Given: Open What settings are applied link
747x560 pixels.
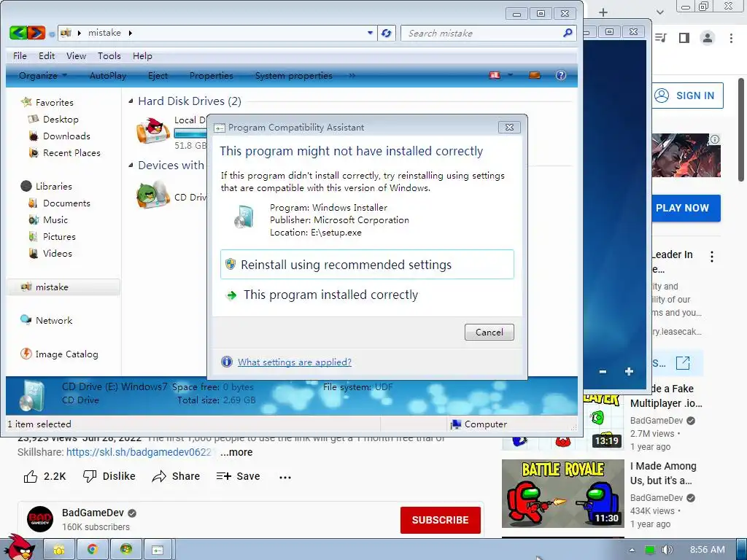Looking at the screenshot, I should (x=295, y=362).
